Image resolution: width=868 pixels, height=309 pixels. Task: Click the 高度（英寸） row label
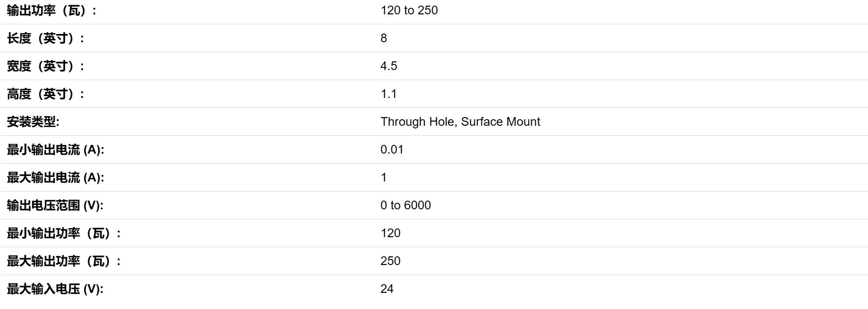[46, 94]
